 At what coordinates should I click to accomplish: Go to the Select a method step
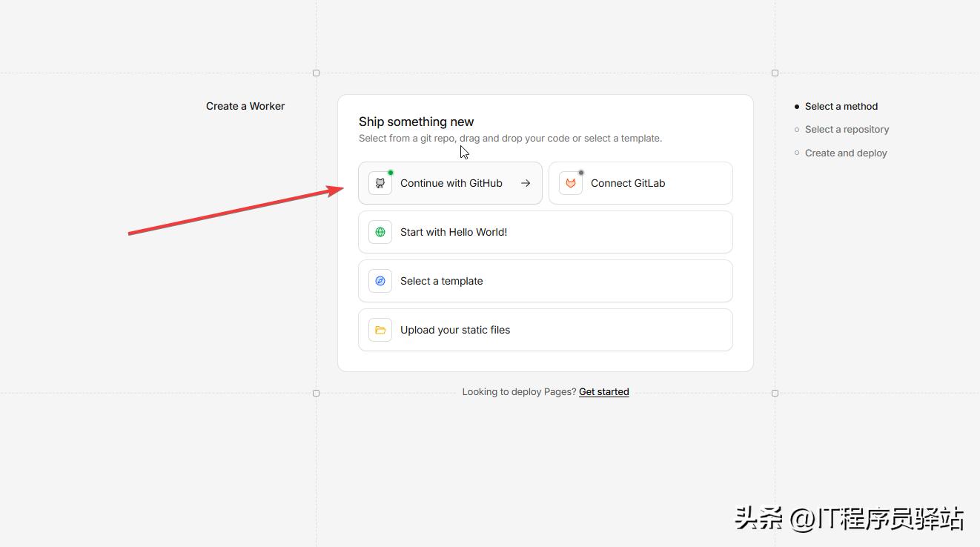click(841, 106)
